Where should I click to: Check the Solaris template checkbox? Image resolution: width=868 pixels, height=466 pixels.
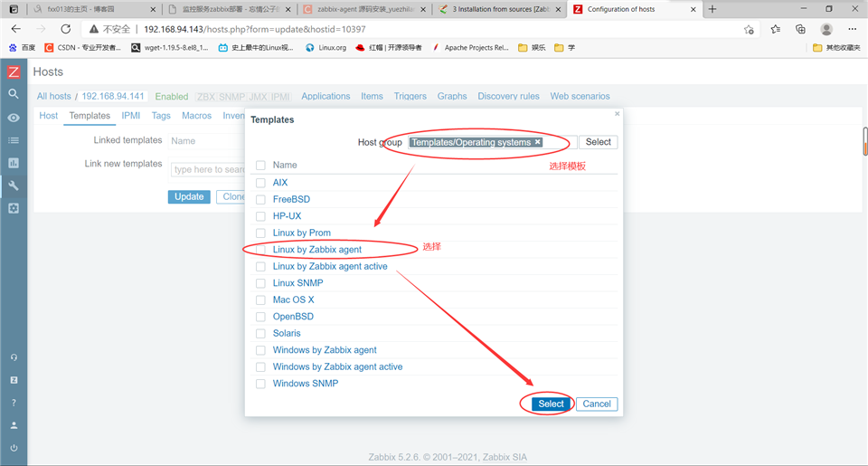pos(260,334)
